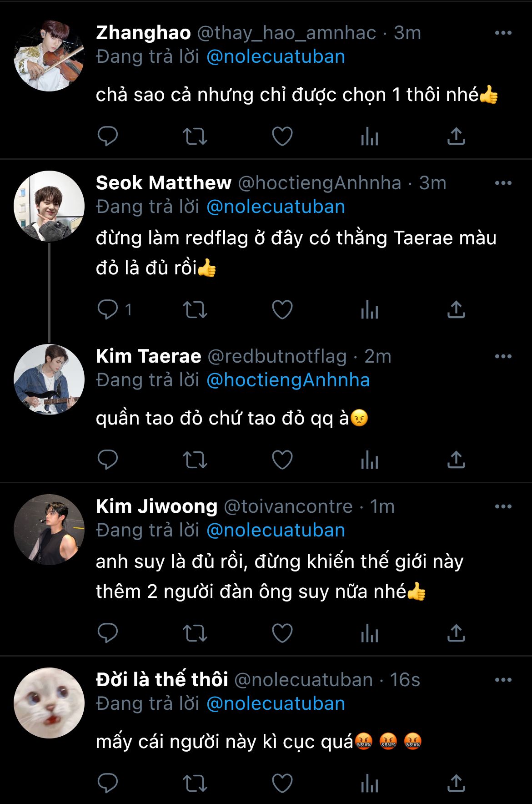Retweet Zhanghao's tweet
Screen dimensions: 532x804
195,136
